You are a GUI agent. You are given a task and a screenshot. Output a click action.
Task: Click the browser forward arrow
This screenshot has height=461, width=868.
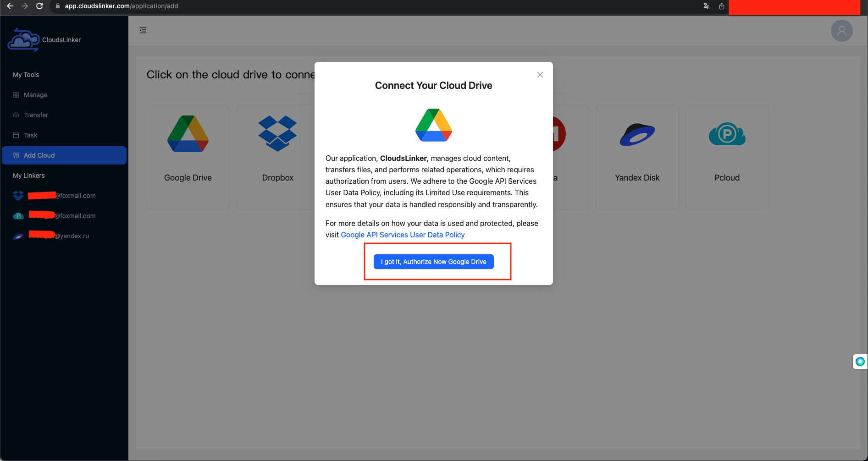[x=25, y=6]
